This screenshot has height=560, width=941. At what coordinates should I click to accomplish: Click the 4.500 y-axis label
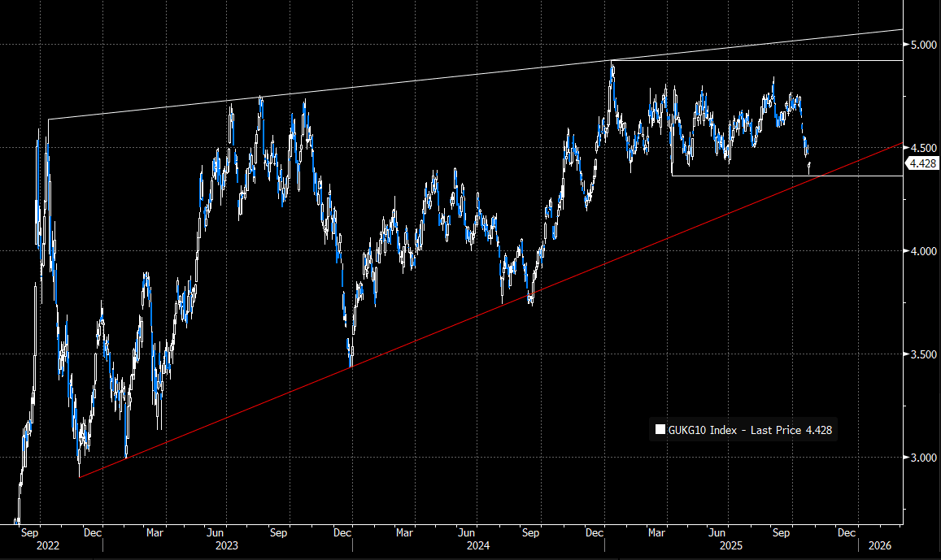924,148
